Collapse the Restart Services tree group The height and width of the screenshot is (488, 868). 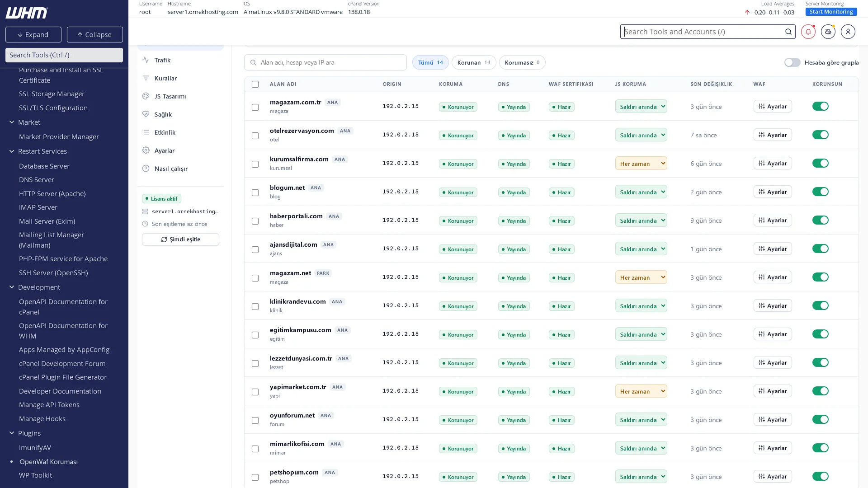(x=12, y=151)
